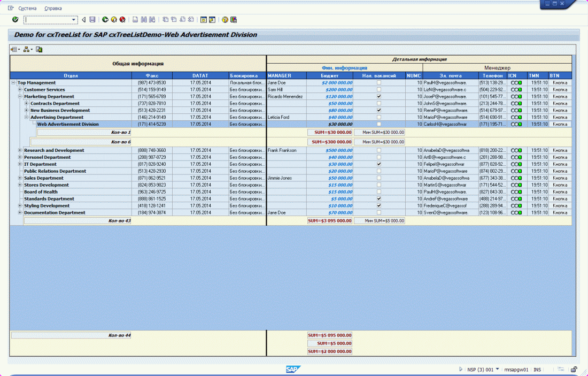This screenshot has height=376, width=588.
Task: Check vacancy checkbox for Customer Services
Action: tap(379, 90)
